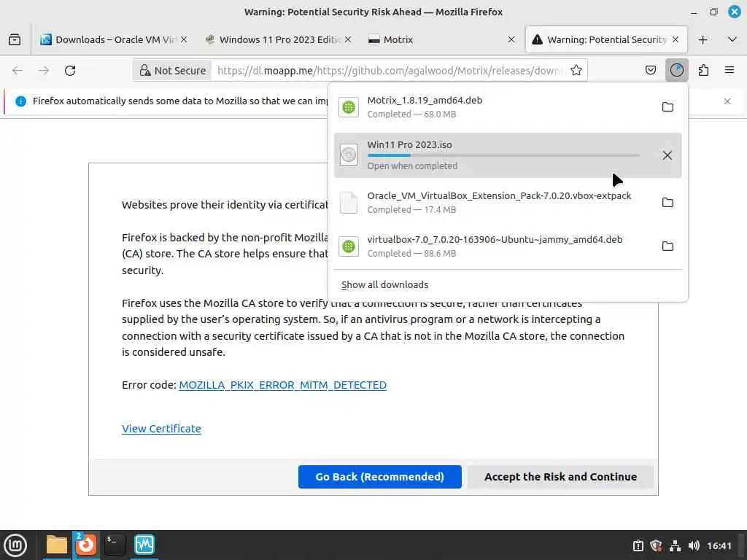Close the Windows 11 Pro 2023 tab
Viewport: 747px width, 560px height.
pos(348,39)
